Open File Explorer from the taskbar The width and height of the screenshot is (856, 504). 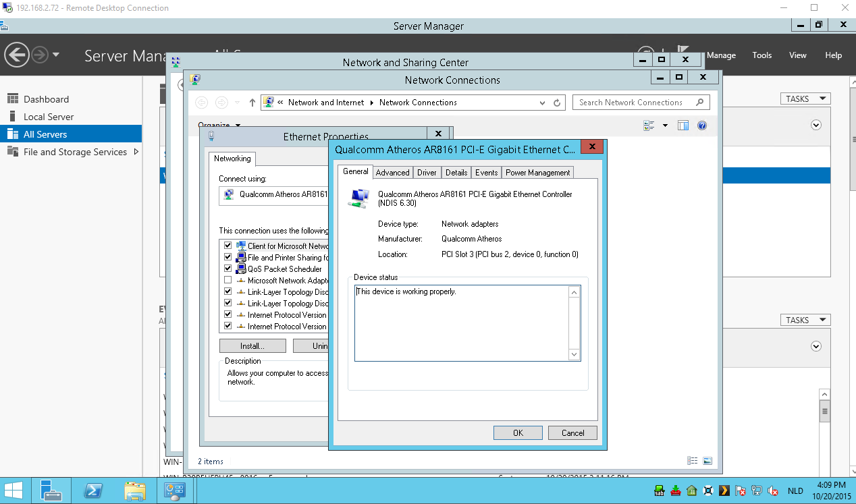tap(134, 491)
